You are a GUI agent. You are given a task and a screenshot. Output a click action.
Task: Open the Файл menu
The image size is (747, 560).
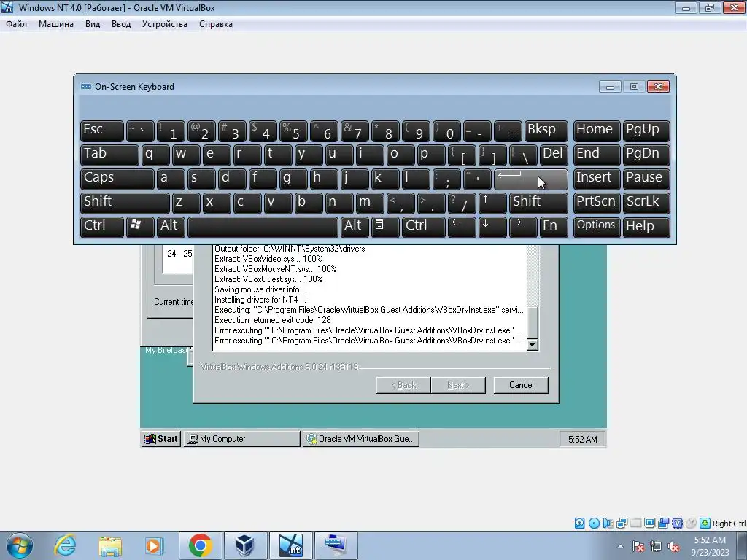(16, 24)
